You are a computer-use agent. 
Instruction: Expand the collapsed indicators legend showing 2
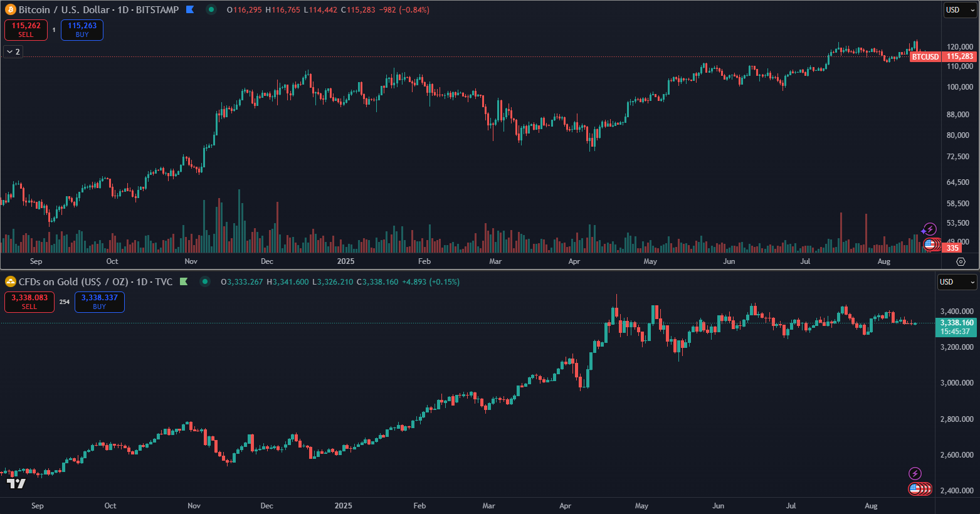click(13, 52)
